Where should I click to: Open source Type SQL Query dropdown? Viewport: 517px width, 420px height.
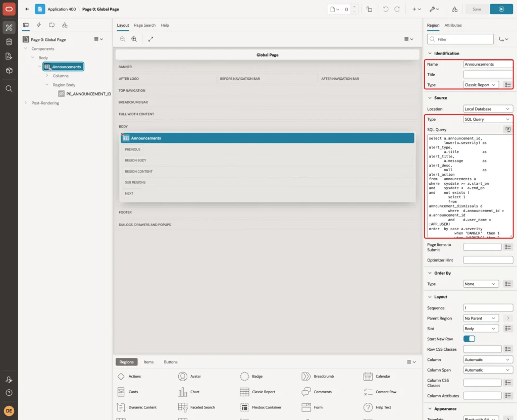[x=488, y=119]
